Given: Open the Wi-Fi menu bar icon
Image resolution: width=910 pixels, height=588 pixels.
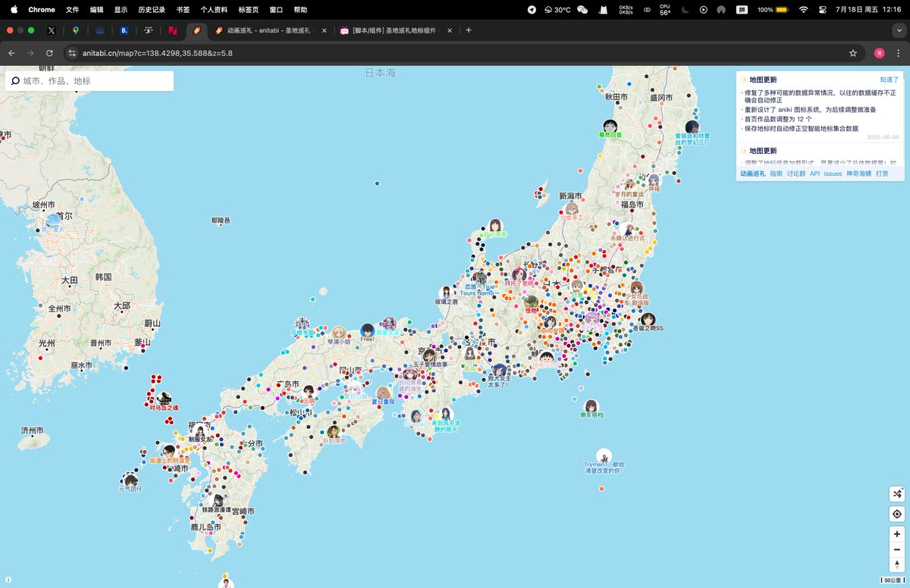Looking at the screenshot, I should coord(804,9).
